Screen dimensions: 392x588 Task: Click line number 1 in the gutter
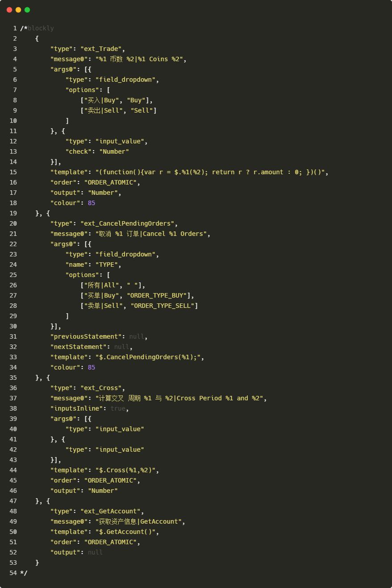click(x=15, y=28)
